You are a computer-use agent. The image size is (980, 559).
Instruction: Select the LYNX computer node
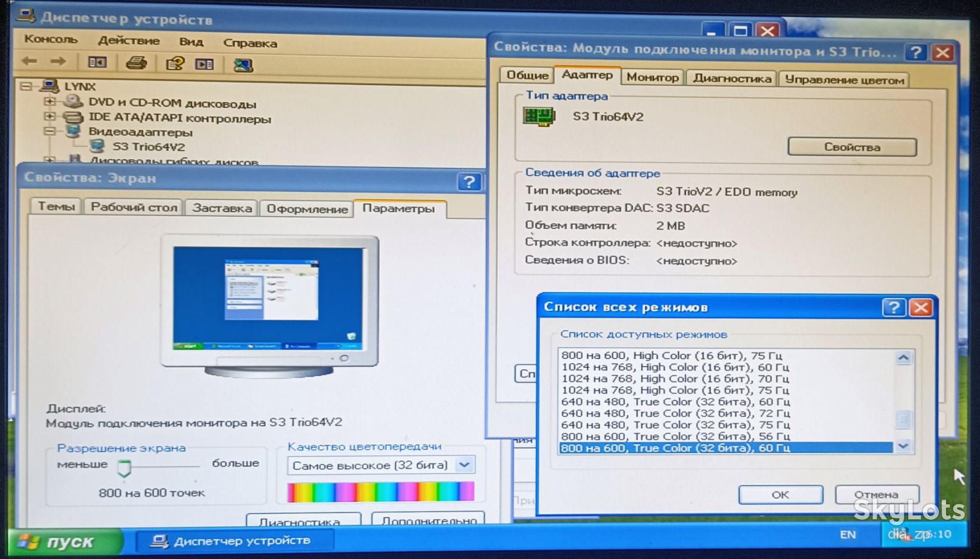(79, 86)
